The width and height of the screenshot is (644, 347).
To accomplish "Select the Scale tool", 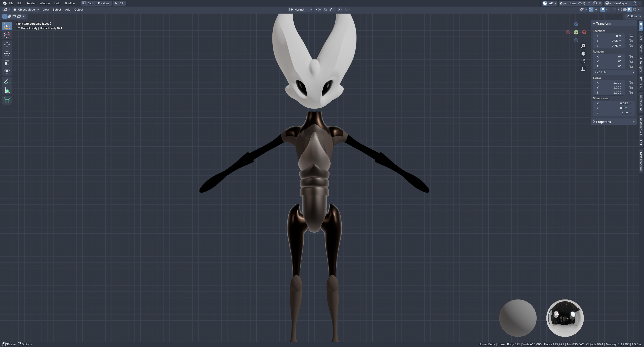I will point(7,62).
